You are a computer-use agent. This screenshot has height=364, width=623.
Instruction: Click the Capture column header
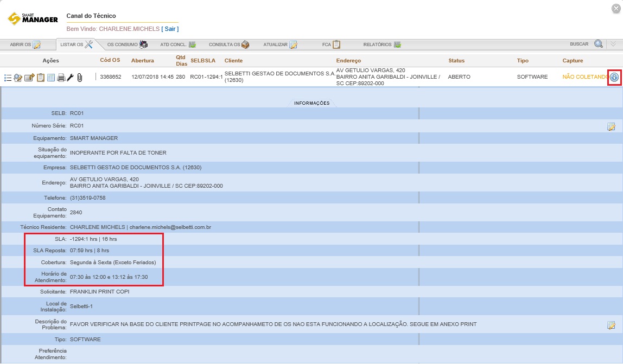[x=573, y=60]
